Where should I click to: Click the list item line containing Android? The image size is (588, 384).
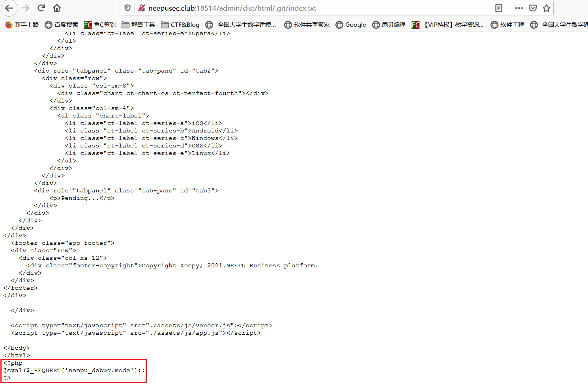(152, 131)
